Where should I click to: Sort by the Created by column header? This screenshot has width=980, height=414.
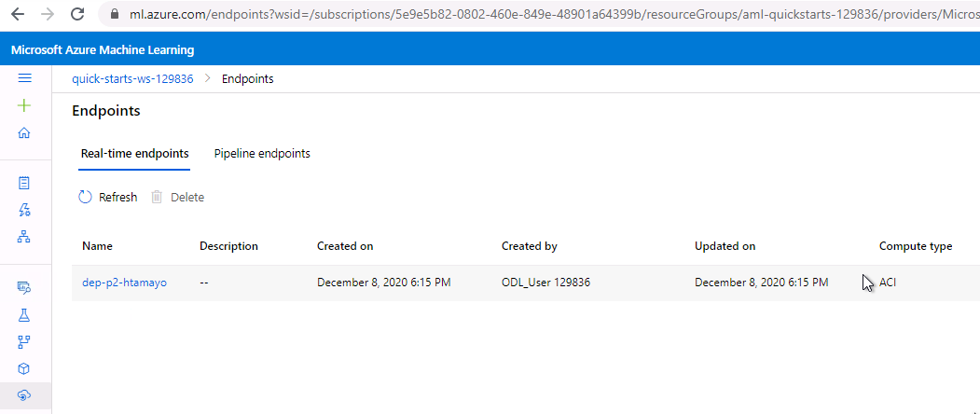click(x=530, y=246)
